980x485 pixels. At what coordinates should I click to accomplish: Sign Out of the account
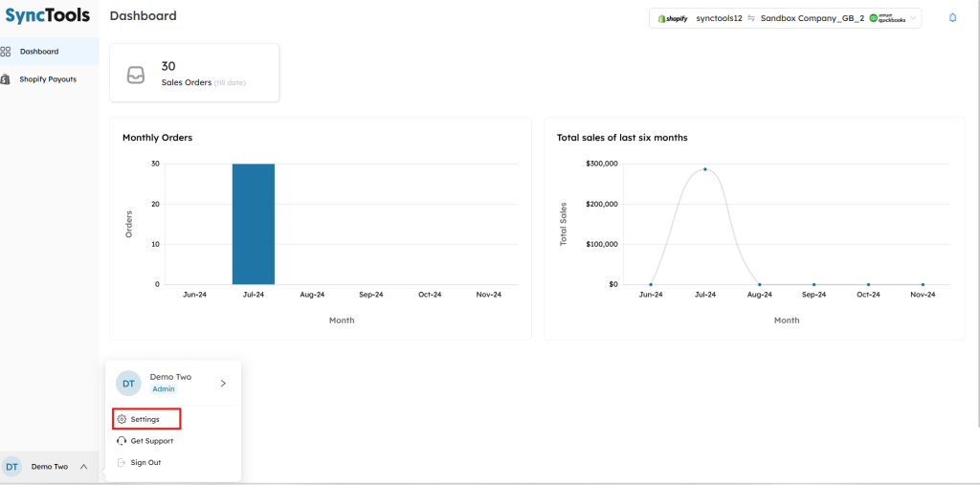(145, 463)
